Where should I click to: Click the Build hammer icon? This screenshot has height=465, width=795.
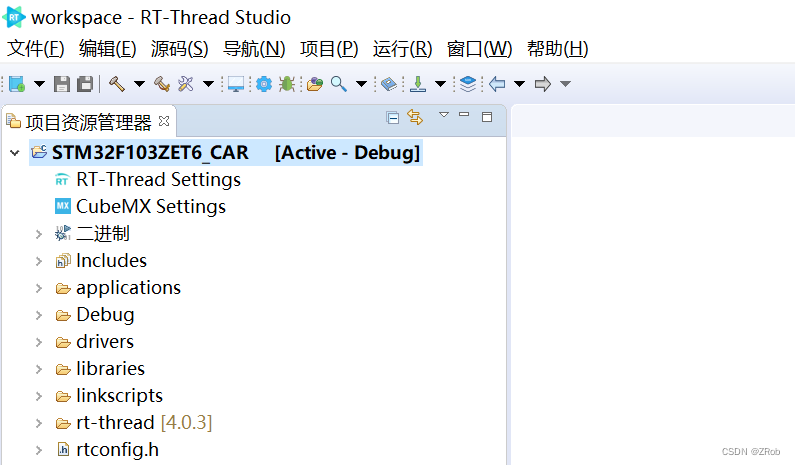tap(117, 84)
